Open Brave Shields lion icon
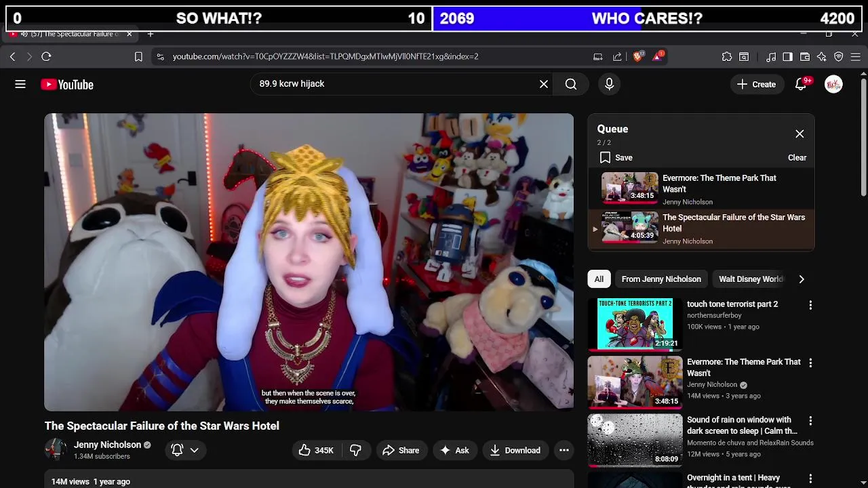This screenshot has height=488, width=868. click(638, 57)
